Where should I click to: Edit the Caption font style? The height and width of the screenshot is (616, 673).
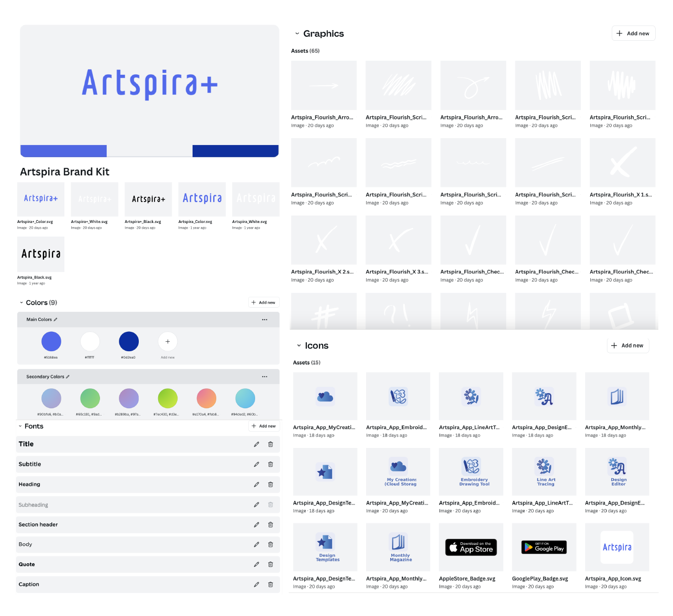(x=256, y=585)
